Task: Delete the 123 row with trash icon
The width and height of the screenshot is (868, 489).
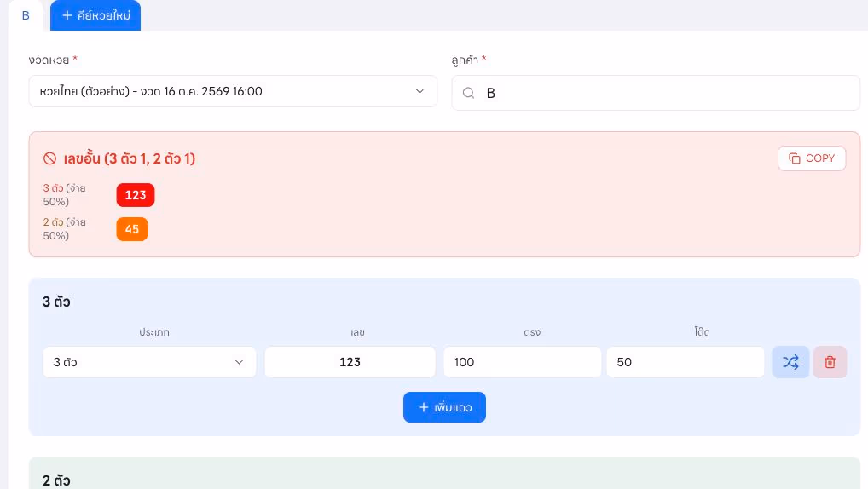Action: click(830, 362)
